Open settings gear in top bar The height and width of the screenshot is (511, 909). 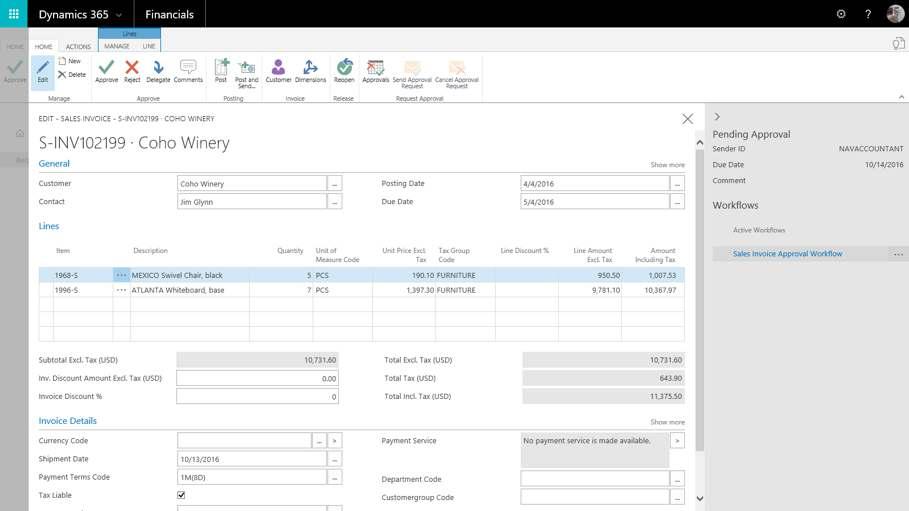[841, 14]
